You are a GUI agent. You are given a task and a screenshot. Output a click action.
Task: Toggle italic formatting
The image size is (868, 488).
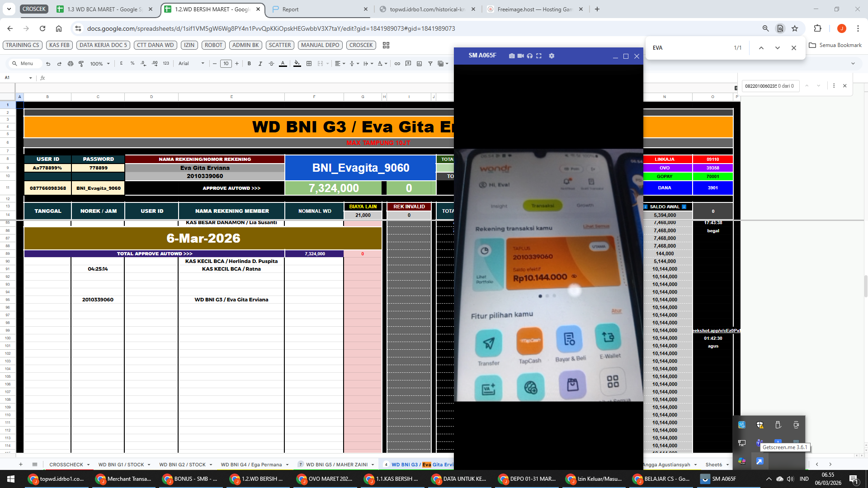[x=260, y=64]
